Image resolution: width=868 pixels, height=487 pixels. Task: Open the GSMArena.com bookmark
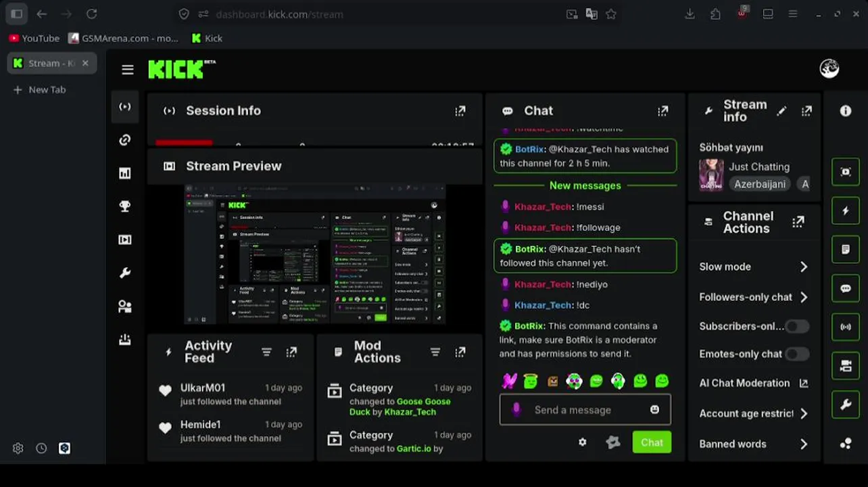pyautogui.click(x=124, y=39)
